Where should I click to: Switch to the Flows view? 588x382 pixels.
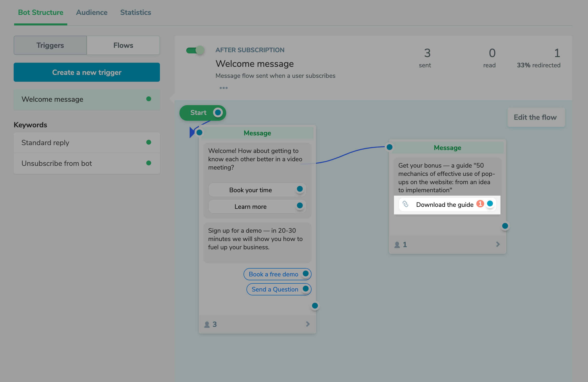[x=123, y=45]
